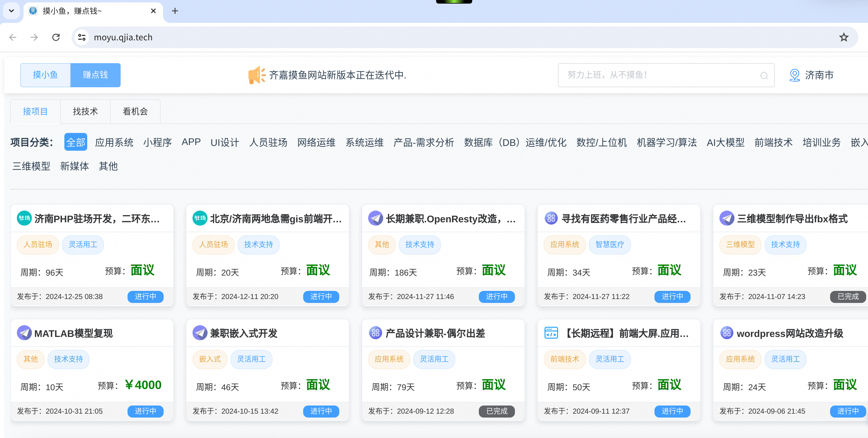
Task: Expand the browser tab search dropdown arrow
Action: pos(11,11)
